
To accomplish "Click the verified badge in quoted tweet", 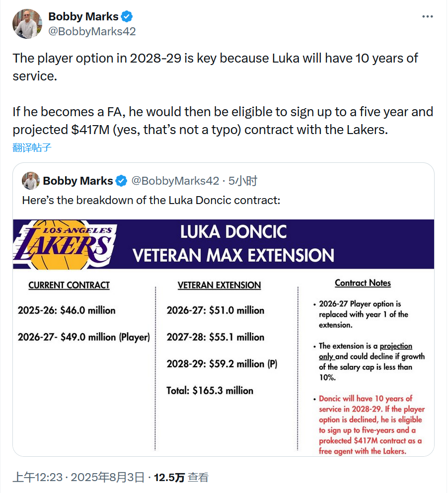I will [x=121, y=181].
